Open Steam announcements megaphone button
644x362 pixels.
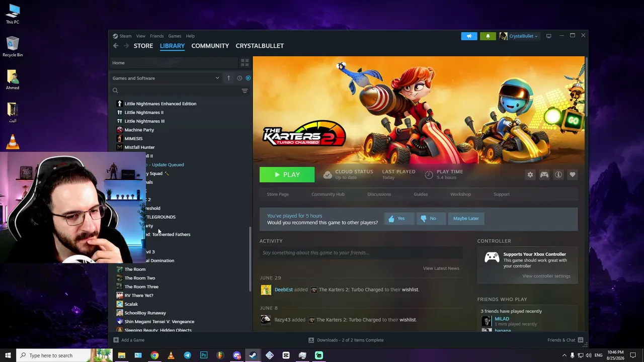tap(469, 36)
